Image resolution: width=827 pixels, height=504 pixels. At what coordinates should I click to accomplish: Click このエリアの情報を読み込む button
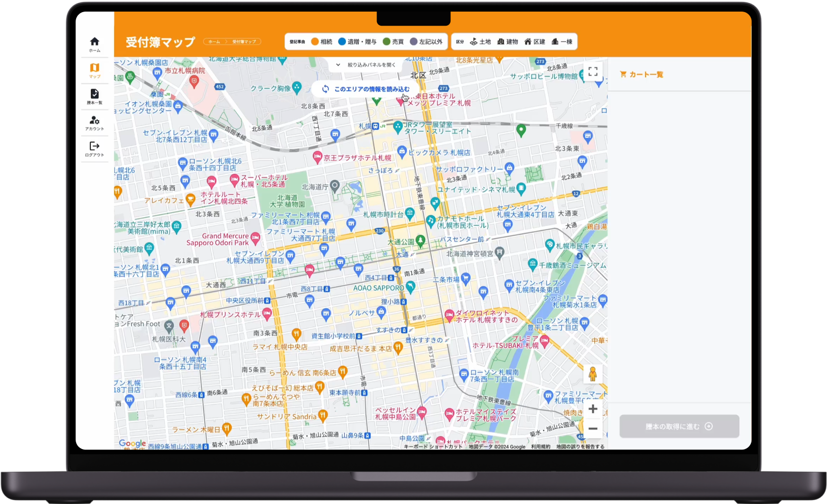366,89
